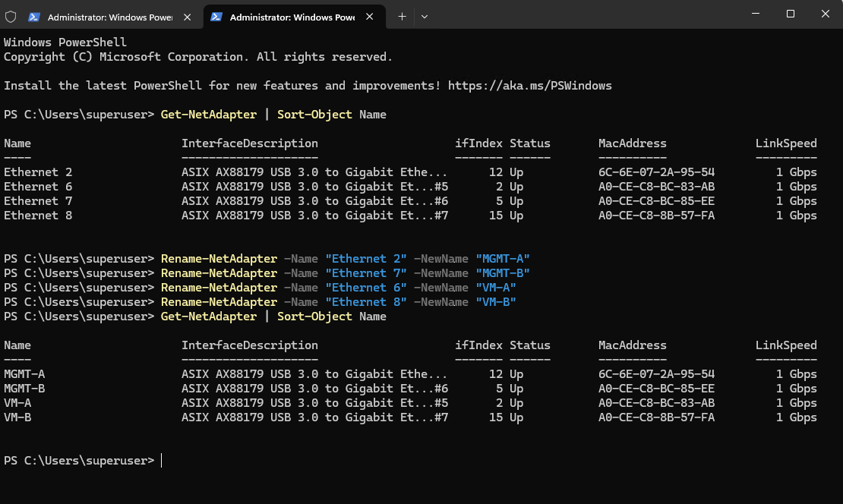Minimize the Windows Terminal window
This screenshot has height=504, width=843.
(756, 14)
